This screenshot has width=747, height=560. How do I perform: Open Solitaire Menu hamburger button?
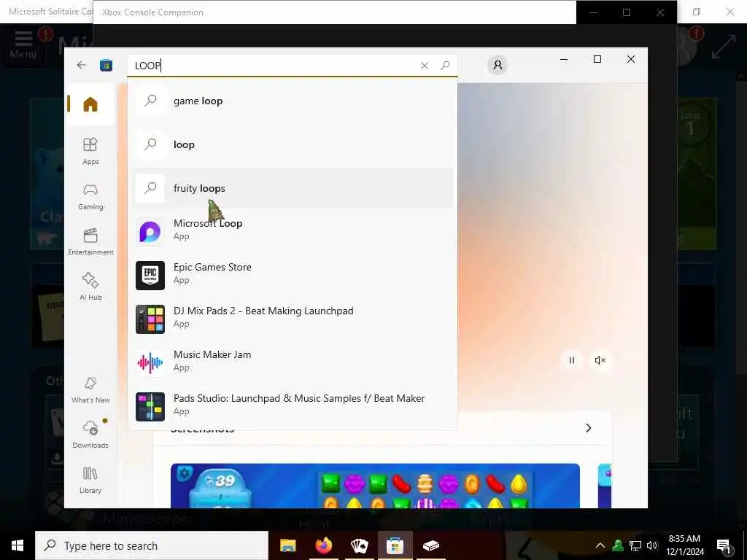23,44
